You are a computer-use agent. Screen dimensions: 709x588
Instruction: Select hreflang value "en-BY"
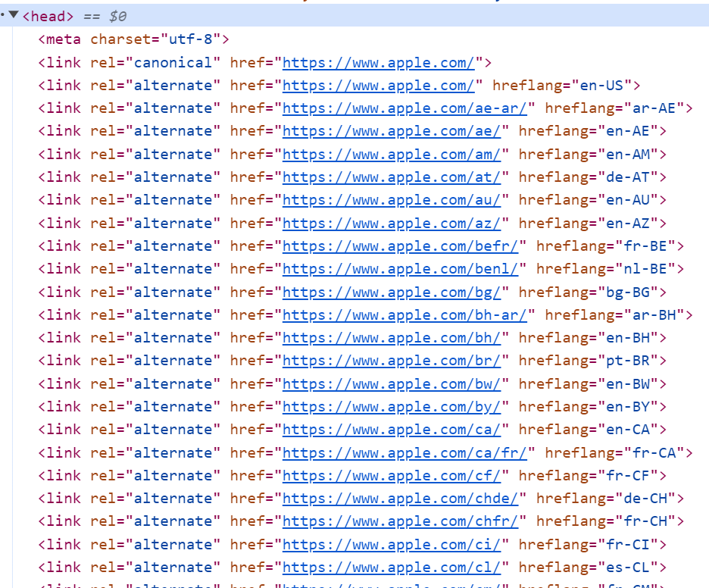pyautogui.click(x=628, y=407)
